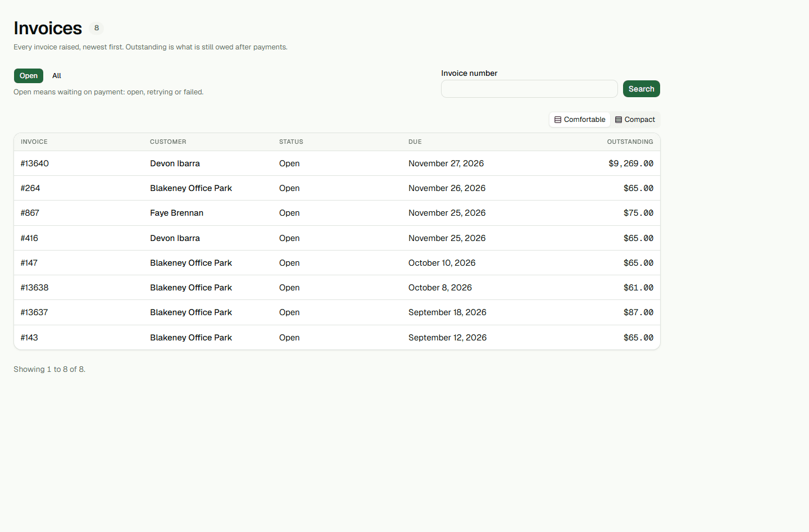Switch to the Comfortable row density
The height and width of the screenshot is (532, 809).
point(580,120)
